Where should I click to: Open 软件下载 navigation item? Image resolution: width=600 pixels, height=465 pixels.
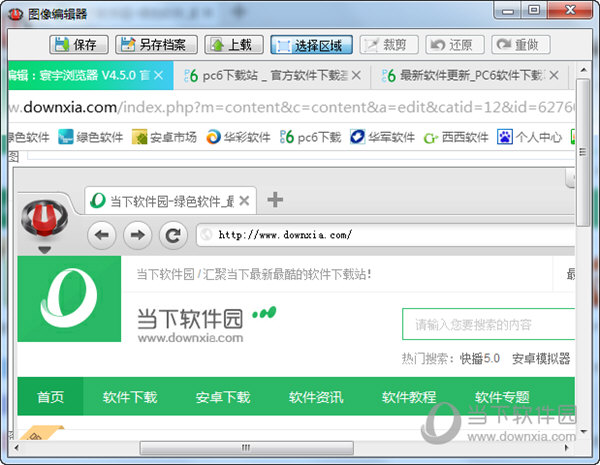pos(130,397)
